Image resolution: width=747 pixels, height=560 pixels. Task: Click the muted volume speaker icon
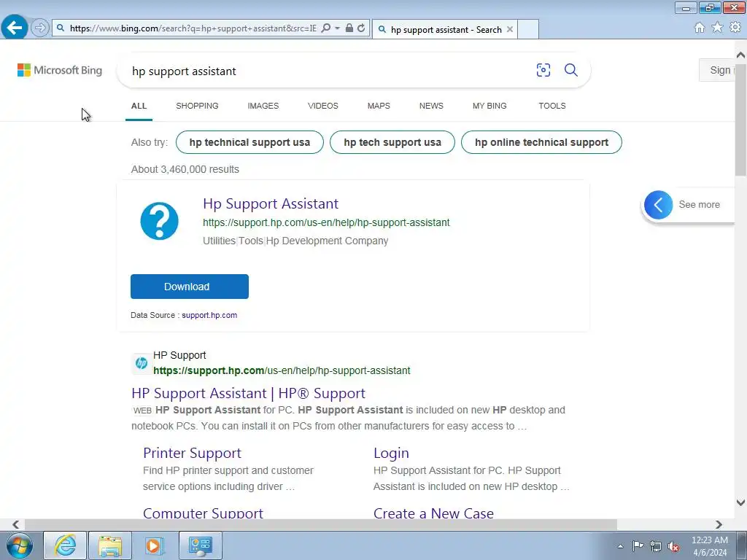click(x=673, y=547)
